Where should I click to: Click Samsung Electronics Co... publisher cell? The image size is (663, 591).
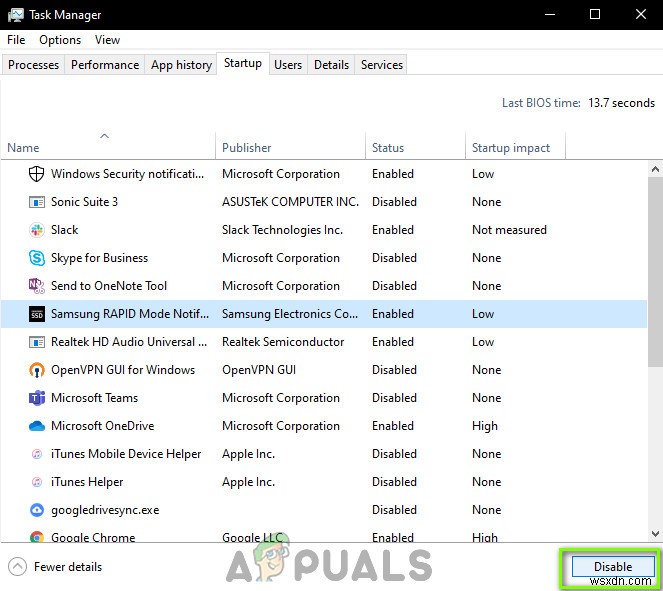coord(290,314)
